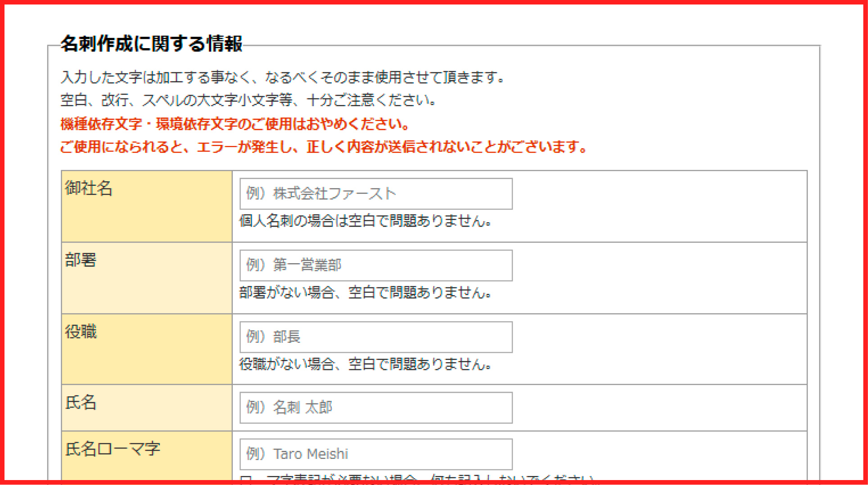Focus the 部署 department text field

375,265
